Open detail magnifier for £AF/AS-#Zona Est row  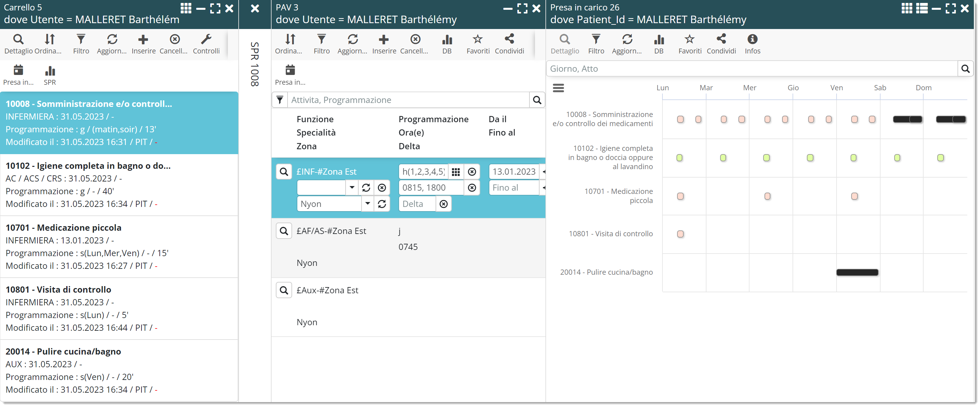[x=284, y=231]
